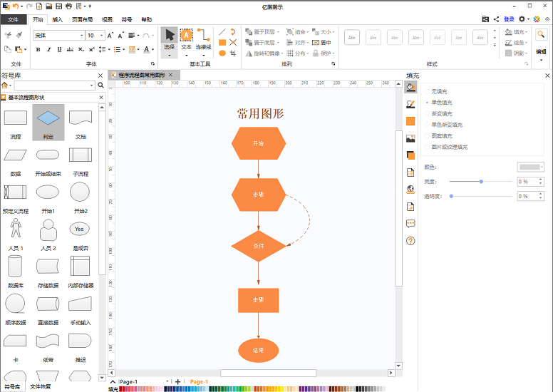Click the Group button in Arrange
Screen dimensions: 553x392
(x=296, y=32)
